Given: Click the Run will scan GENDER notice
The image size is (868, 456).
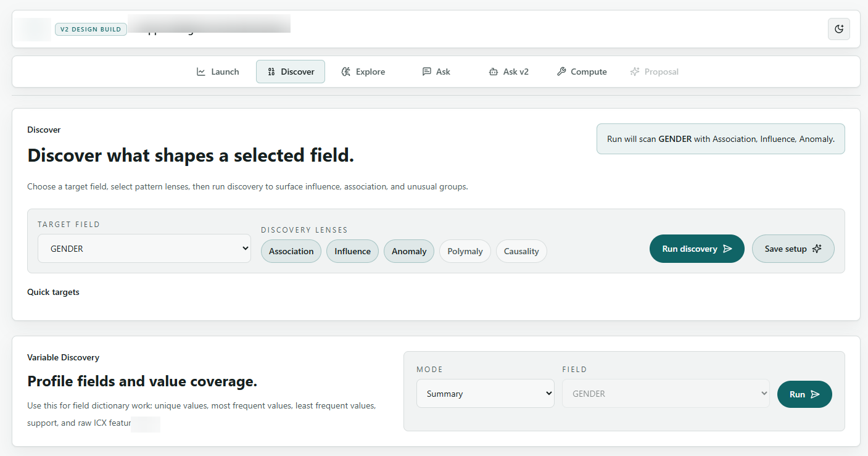Looking at the screenshot, I should click(x=721, y=139).
